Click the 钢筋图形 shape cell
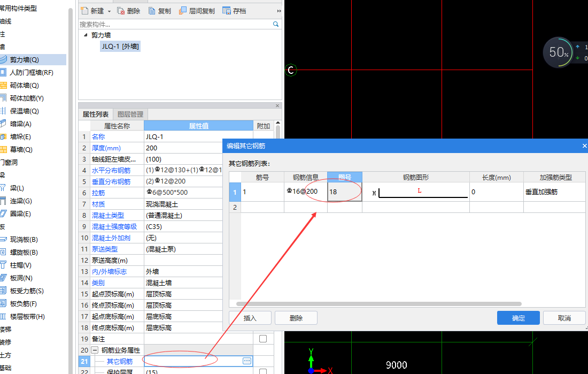Screen dimensions: 588x374 point(416,192)
